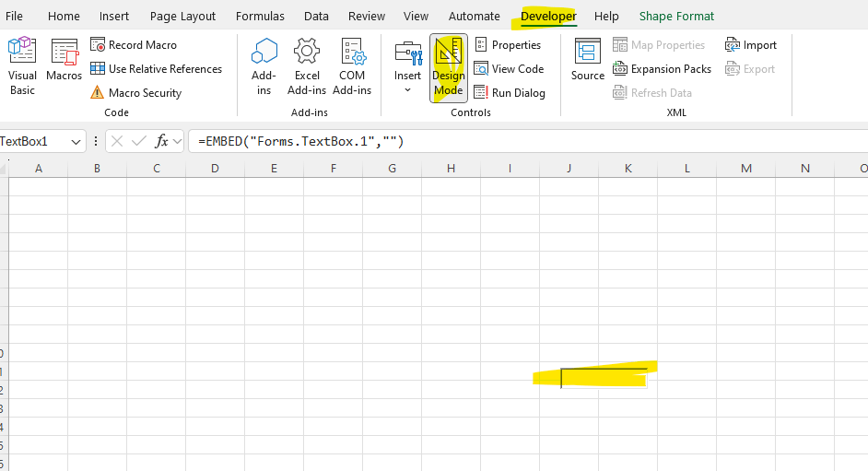Open the Help tab

pyautogui.click(x=606, y=16)
